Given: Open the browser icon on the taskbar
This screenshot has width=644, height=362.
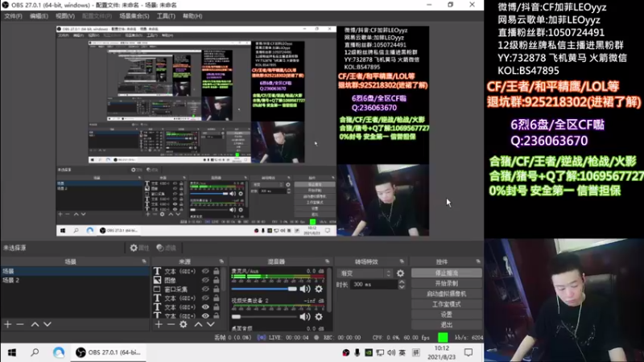Looking at the screenshot, I should pos(59,352).
